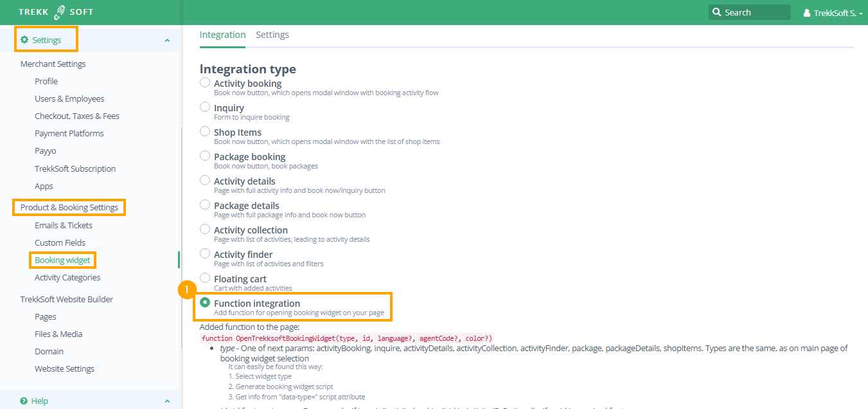The image size is (868, 409).
Task: Open Payment Platforms in sidebar
Action: (69, 133)
